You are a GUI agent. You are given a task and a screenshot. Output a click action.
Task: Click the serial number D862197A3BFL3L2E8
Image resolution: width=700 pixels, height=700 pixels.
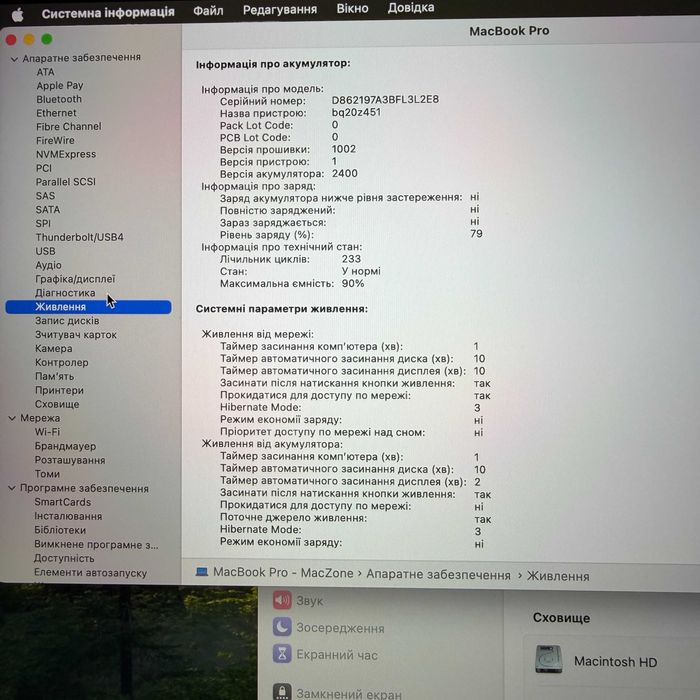coord(385,100)
